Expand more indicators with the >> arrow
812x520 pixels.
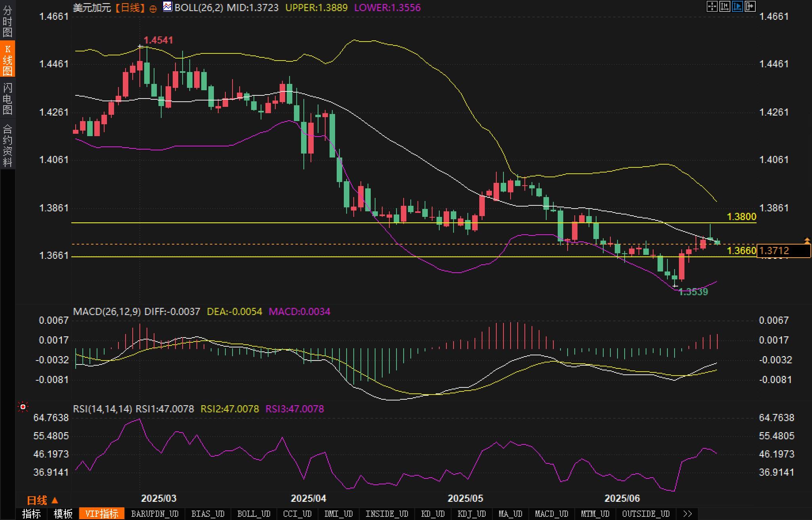(x=688, y=514)
